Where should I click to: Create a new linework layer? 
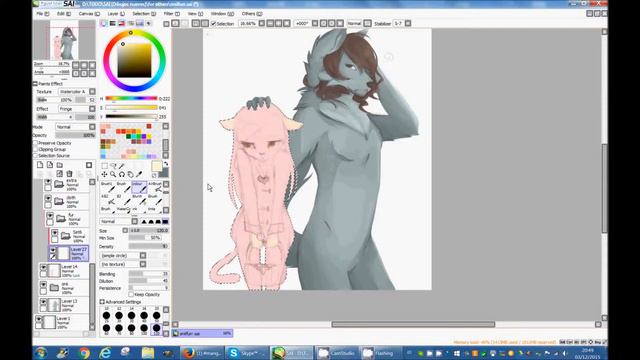(50, 165)
